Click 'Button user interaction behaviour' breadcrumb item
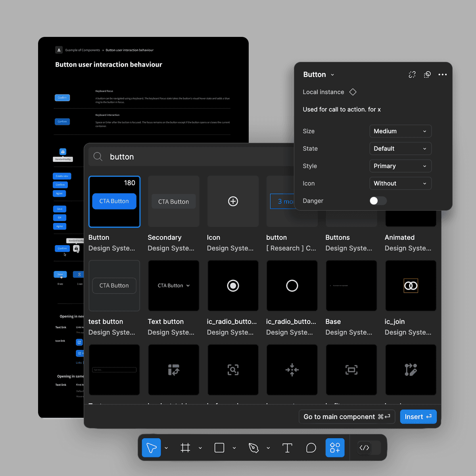Screen dimensions: 476x476 (129, 50)
